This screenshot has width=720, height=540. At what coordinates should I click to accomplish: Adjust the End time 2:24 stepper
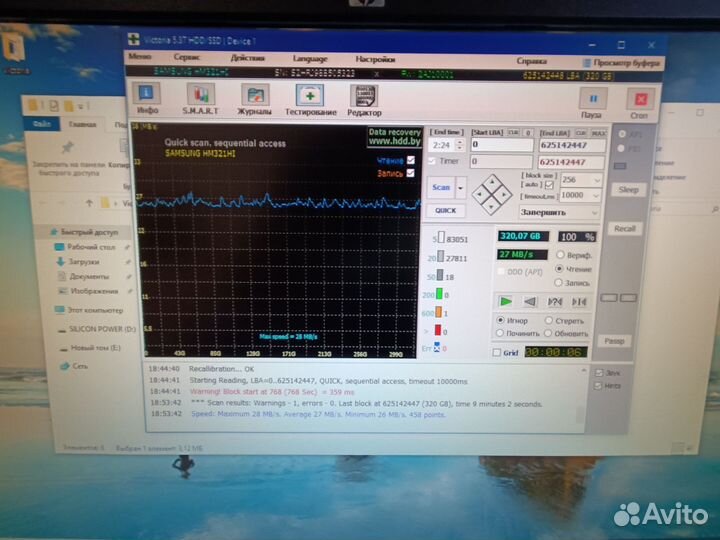click(x=460, y=145)
